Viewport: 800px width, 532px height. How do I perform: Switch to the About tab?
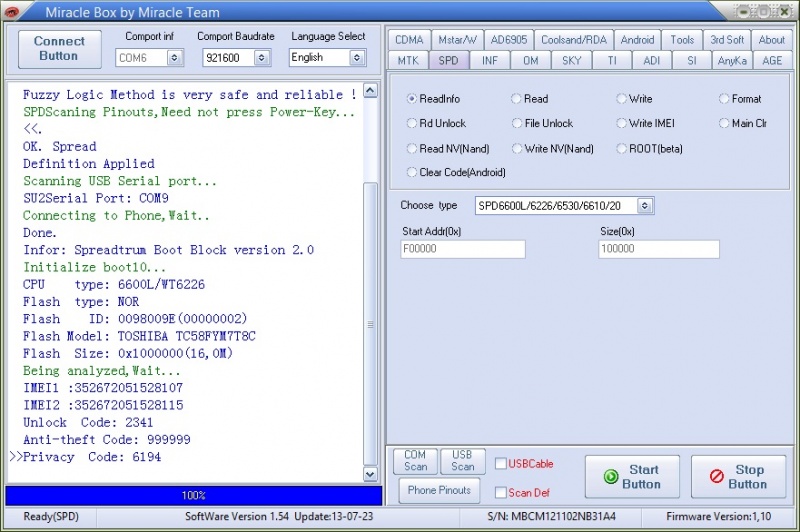pyautogui.click(x=771, y=40)
